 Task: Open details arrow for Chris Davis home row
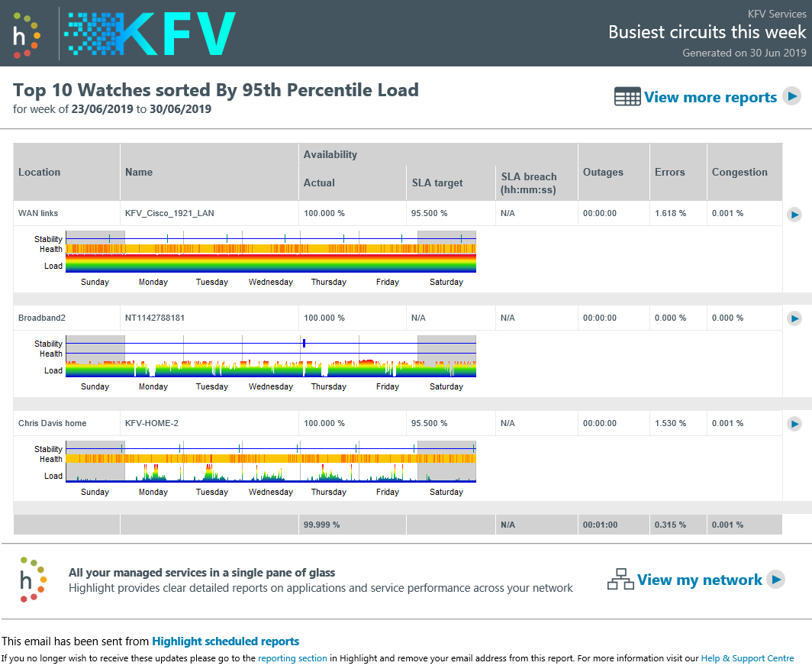coord(794,424)
